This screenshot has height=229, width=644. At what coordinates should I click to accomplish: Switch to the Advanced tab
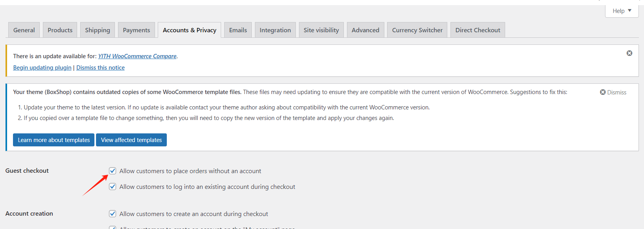tap(365, 30)
